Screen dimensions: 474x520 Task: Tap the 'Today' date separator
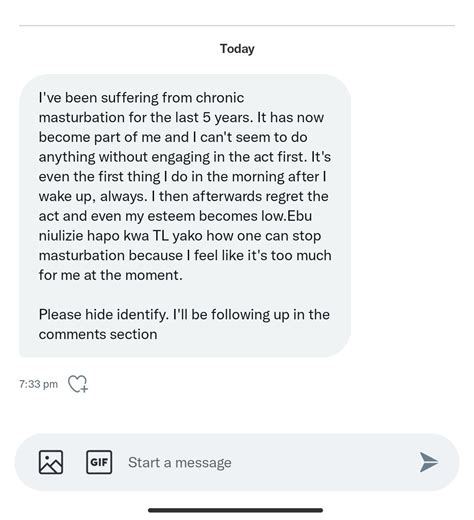point(237,49)
